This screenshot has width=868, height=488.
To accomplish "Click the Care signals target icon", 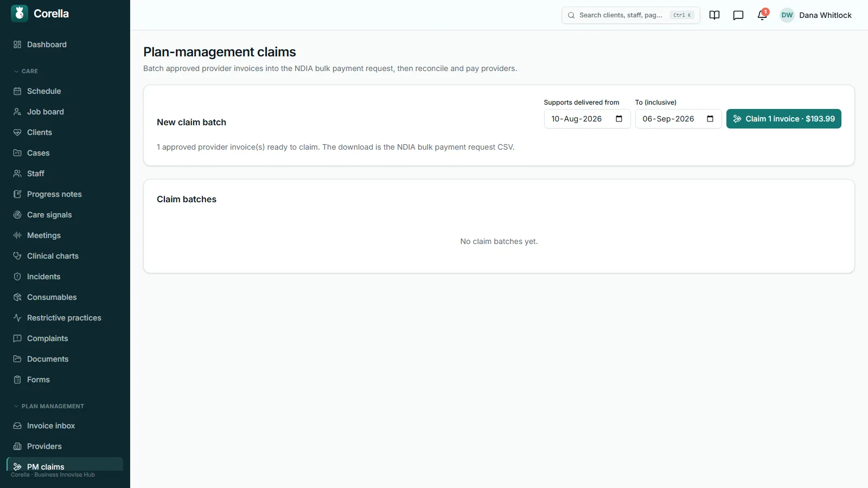I will tap(17, 215).
